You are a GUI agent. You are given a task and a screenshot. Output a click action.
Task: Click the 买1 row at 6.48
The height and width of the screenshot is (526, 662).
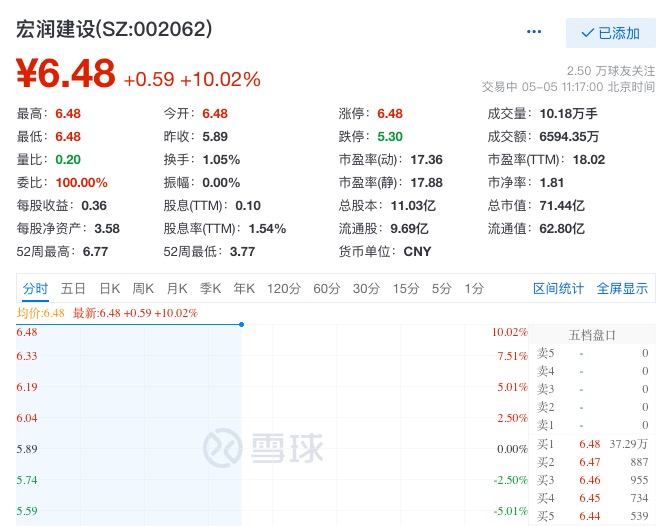click(592, 444)
